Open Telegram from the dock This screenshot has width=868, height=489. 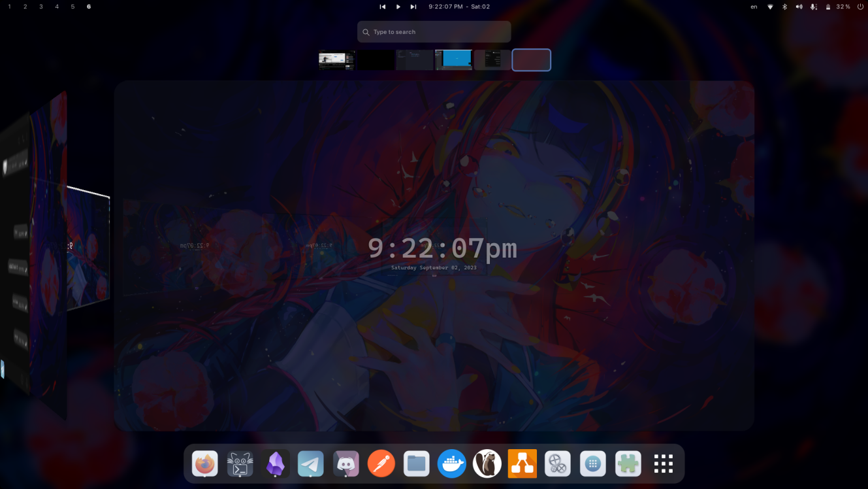(310, 464)
